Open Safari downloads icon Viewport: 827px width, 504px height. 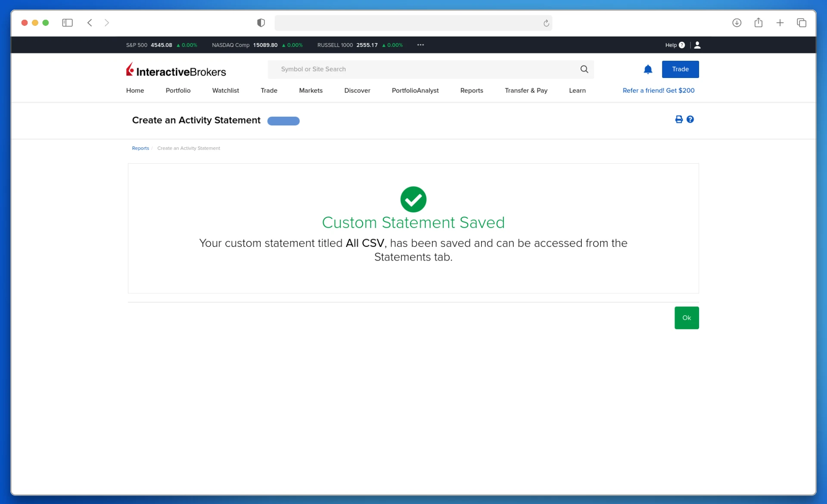pyautogui.click(x=737, y=23)
